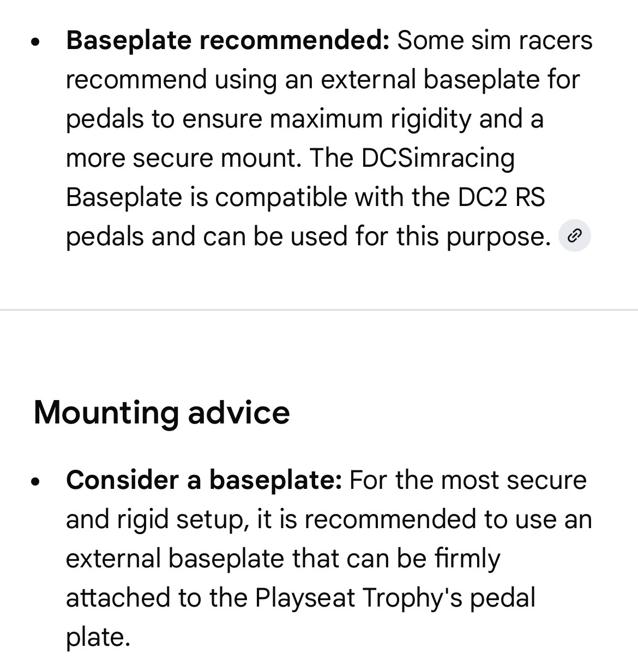The height and width of the screenshot is (672, 638).
Task: Click the bullet point before 'Consider a baseplate'
Action: point(37,482)
